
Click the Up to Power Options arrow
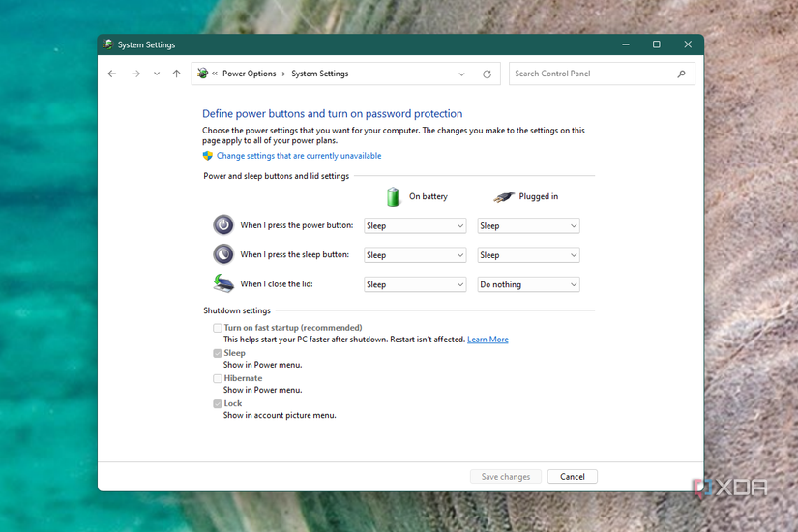pyautogui.click(x=176, y=74)
